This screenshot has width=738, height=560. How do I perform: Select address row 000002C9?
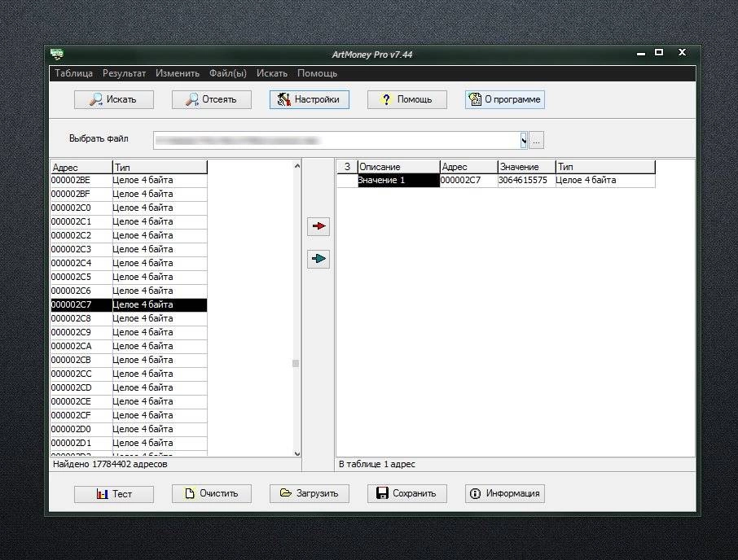pos(129,332)
